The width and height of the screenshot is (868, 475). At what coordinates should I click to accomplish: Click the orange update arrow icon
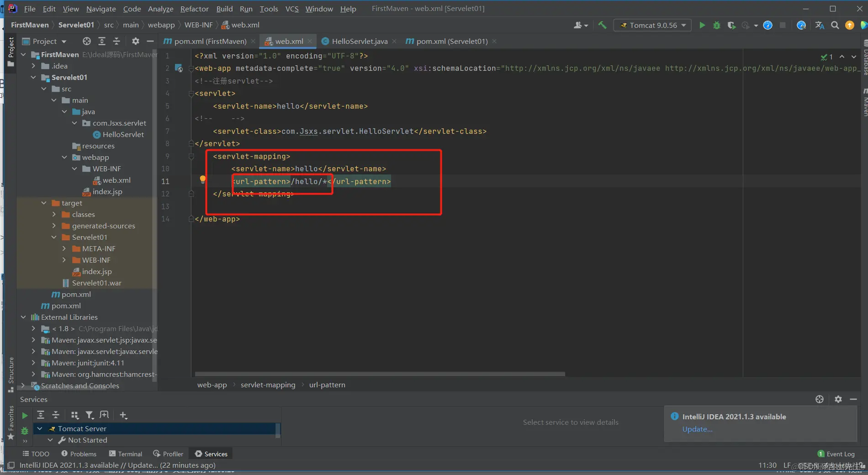[x=850, y=25]
